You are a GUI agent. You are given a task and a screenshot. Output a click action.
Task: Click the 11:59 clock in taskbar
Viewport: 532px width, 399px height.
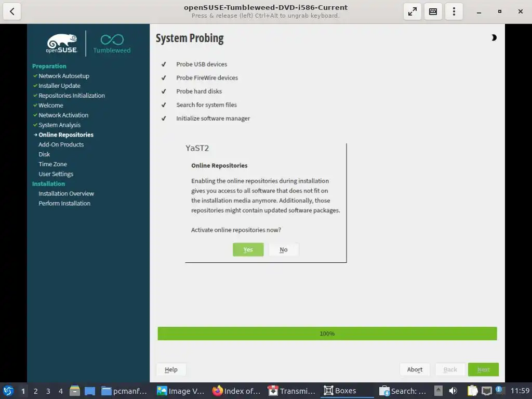[520, 391]
